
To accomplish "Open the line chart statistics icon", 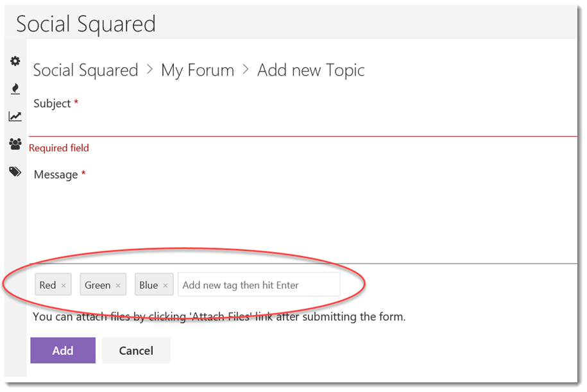I will click(x=15, y=117).
